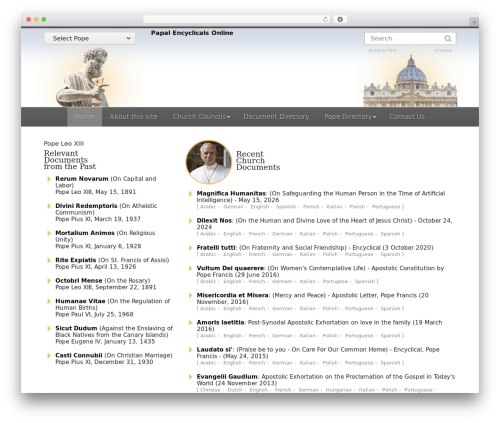Open the Evangelii Gaudium document
This screenshot has width=500, height=423.
(227, 377)
